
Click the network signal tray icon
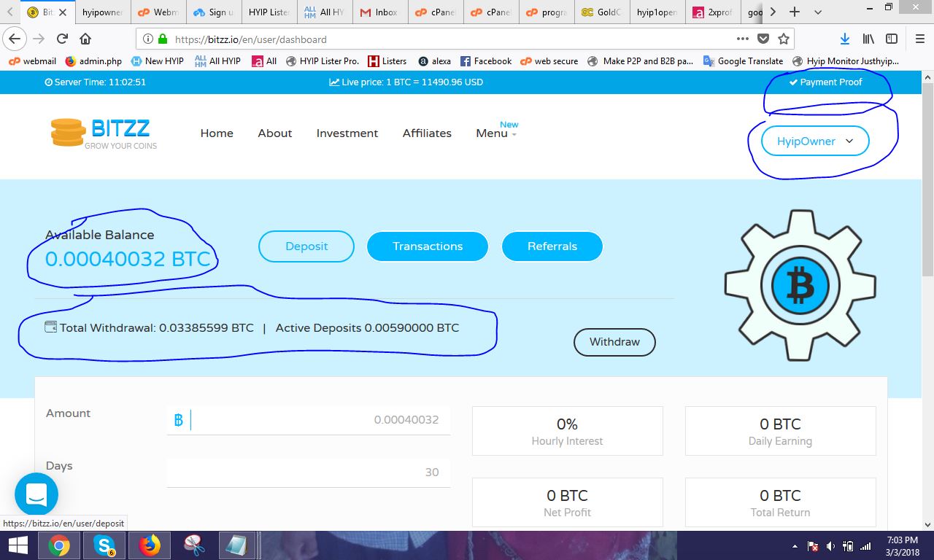865,546
